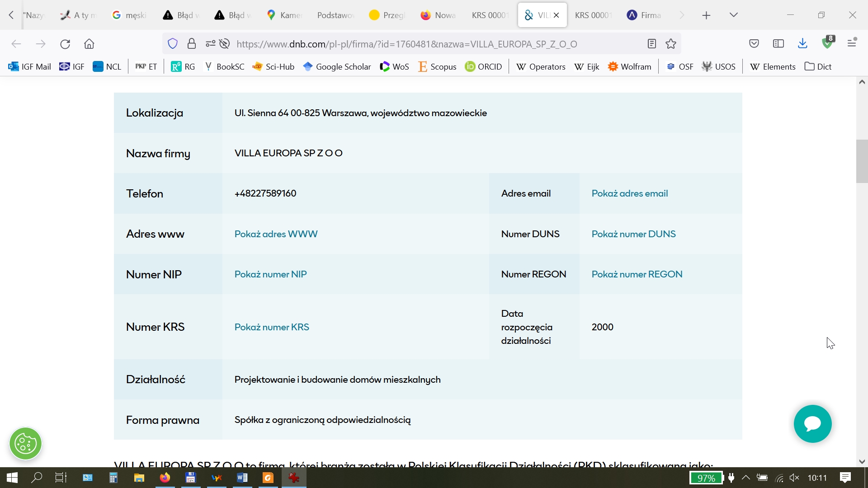Viewport: 868px width, 488px height.
Task: Open the USOS bookmark
Action: click(x=718, y=66)
